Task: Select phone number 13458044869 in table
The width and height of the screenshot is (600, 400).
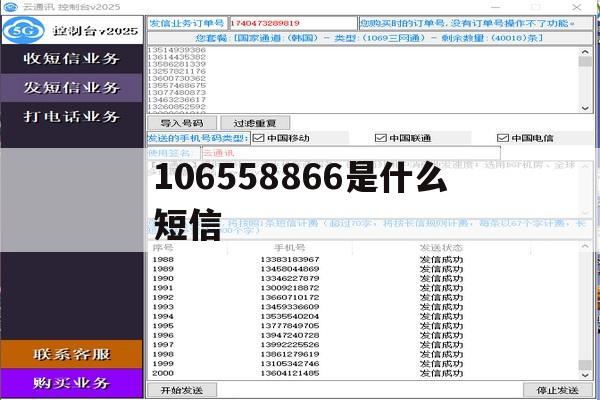Action: pyautogui.click(x=290, y=269)
